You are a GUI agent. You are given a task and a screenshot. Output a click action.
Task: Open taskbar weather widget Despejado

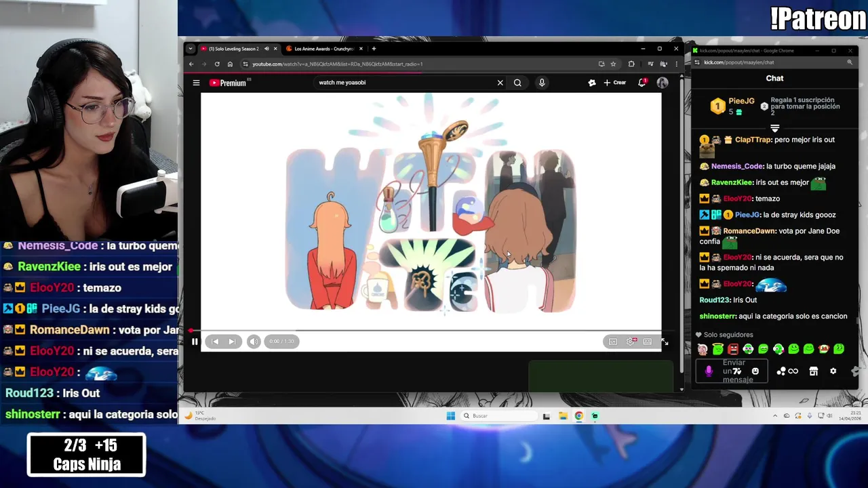[x=201, y=416]
